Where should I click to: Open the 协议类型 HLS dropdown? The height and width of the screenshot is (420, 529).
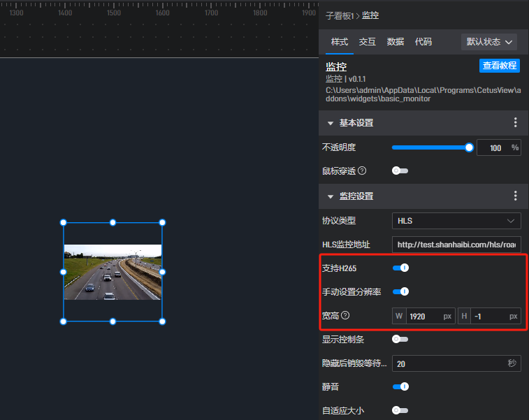(456, 221)
